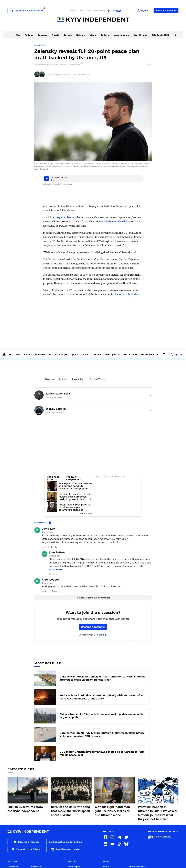
Task: Reply to Nigel Cooper's comment
Action: (x=53, y=591)
